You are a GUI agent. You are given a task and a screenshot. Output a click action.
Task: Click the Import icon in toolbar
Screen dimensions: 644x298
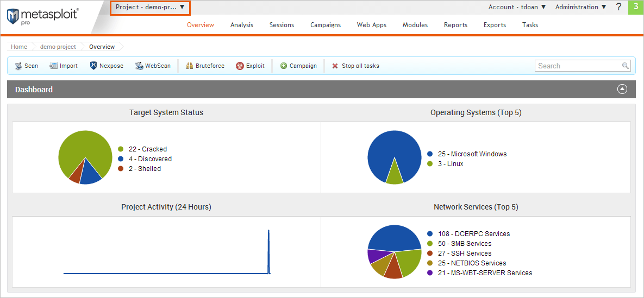point(53,66)
